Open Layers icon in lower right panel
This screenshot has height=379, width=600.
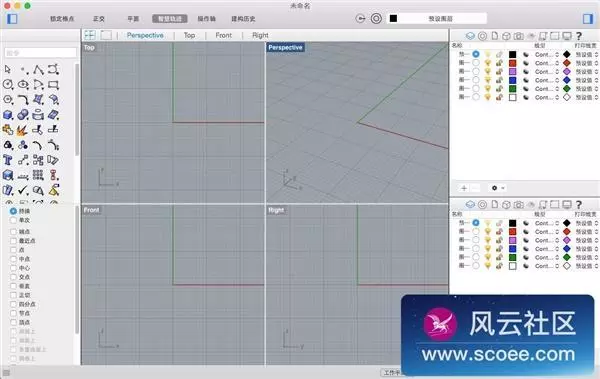tap(470, 204)
